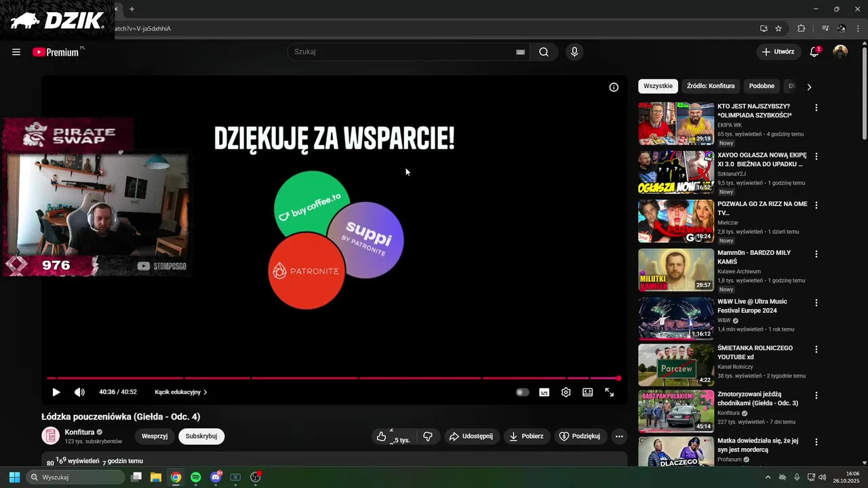This screenshot has height=488, width=868.
Task: Click the search magnifier button
Action: pyautogui.click(x=544, y=52)
